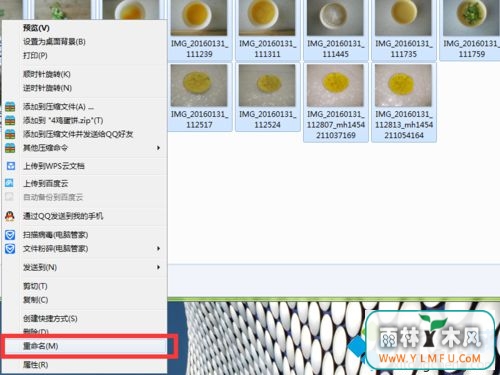The width and height of the screenshot is (500, 375).
Task: Choose 添加到 "4鸡蛋饼.zip"(T)
Action: pos(63,120)
